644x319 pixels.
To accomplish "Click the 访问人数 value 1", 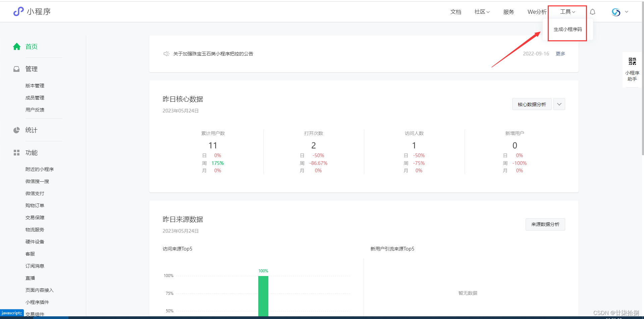I will (x=414, y=145).
